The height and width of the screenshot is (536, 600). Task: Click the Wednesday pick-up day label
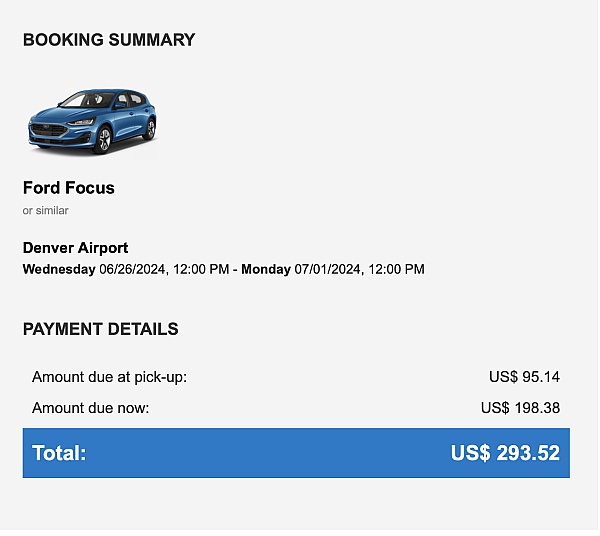pos(59,269)
